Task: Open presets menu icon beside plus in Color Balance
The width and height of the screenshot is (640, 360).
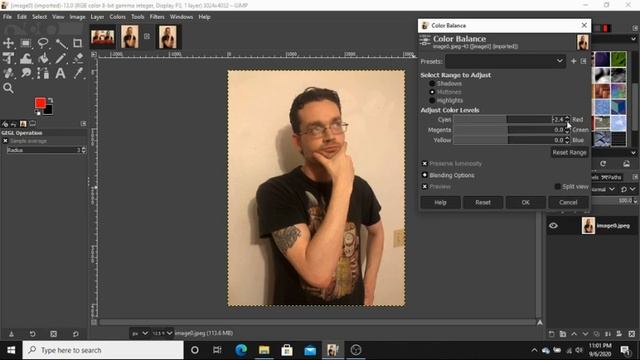Action: point(584,61)
